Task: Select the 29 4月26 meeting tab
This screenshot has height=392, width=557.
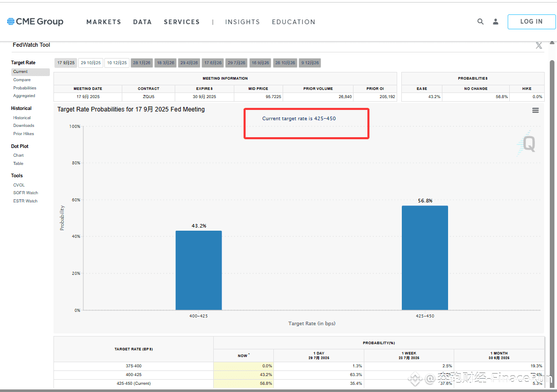Action: (189, 63)
